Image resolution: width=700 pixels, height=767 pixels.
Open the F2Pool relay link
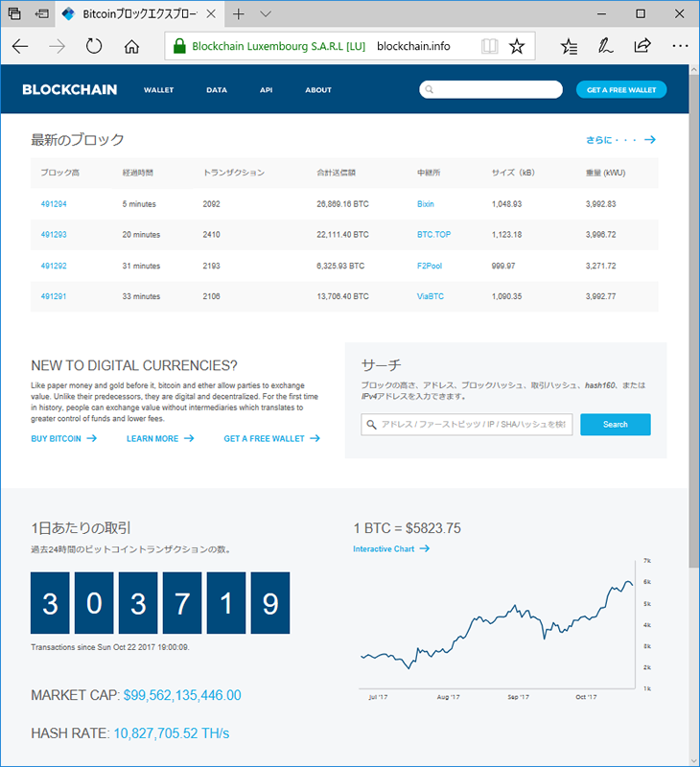(430, 266)
